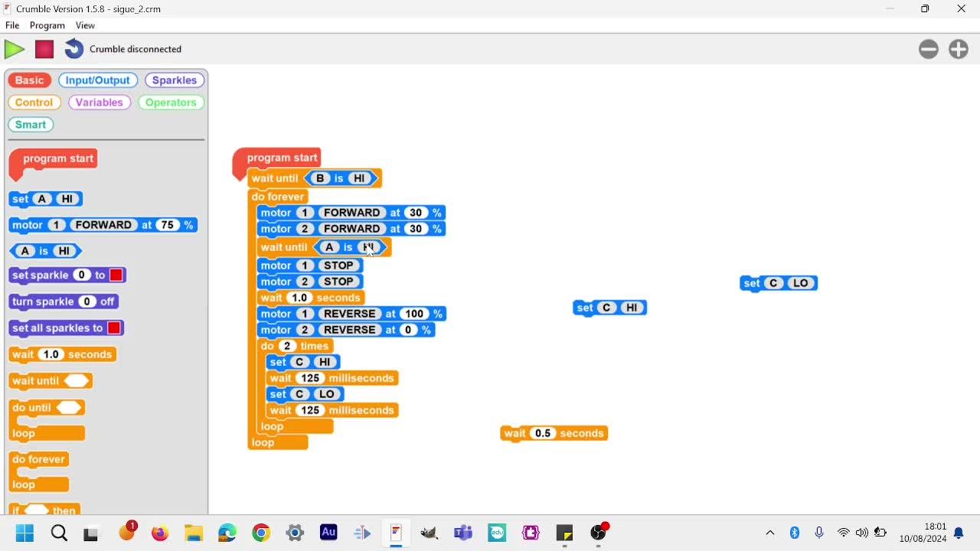
Task: Select the workspace 'do forever' block
Action: 277,197
